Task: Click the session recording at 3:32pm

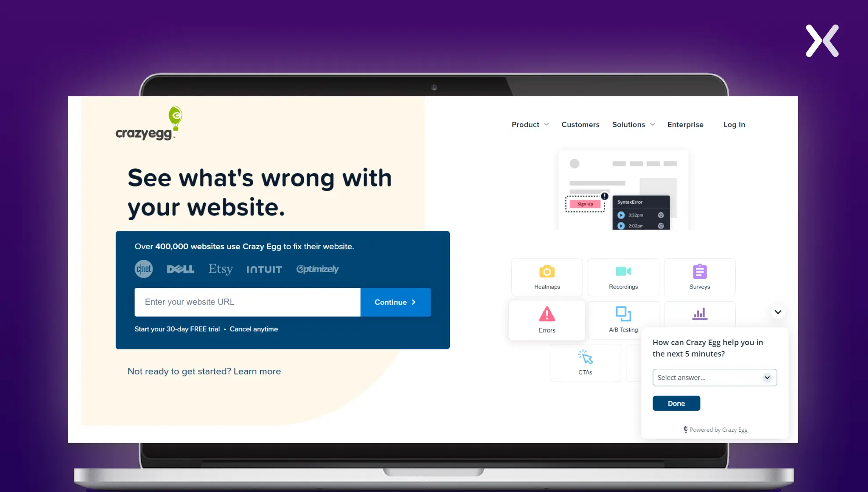Action: (x=621, y=214)
